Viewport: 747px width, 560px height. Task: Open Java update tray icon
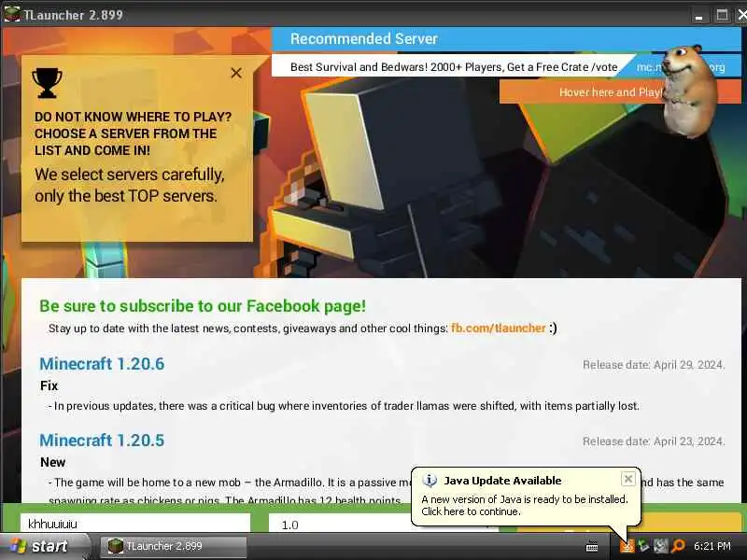click(627, 546)
